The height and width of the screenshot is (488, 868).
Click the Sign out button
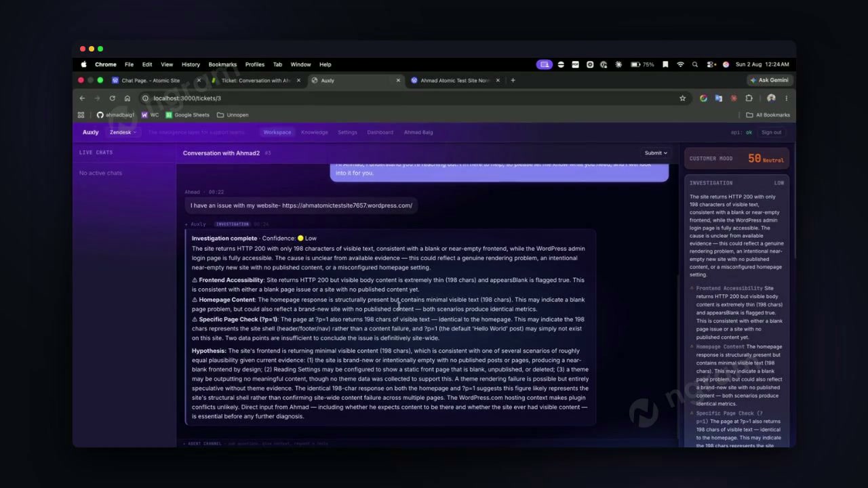click(771, 132)
